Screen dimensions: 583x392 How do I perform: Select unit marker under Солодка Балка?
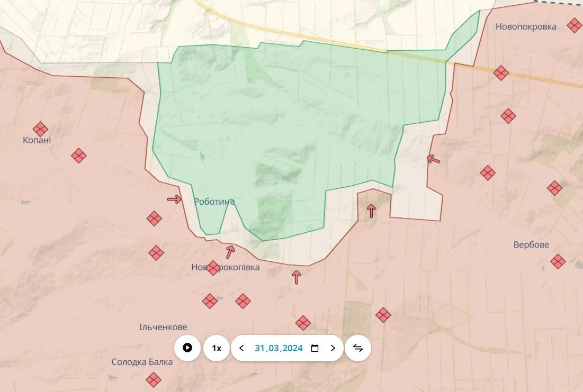tap(154, 379)
